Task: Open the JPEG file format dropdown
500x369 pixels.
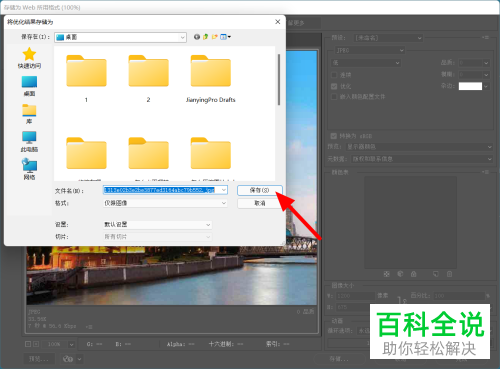Action: (369, 50)
